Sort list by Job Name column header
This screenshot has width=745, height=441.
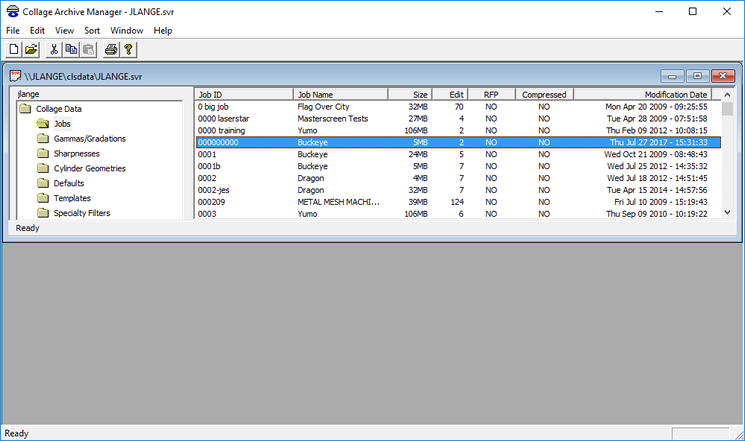[x=340, y=95]
